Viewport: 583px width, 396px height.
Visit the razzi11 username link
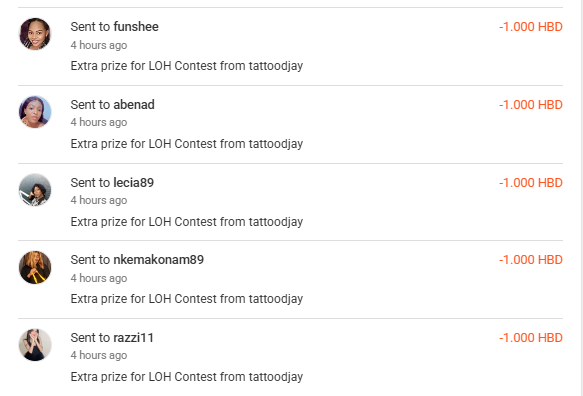click(x=133, y=338)
